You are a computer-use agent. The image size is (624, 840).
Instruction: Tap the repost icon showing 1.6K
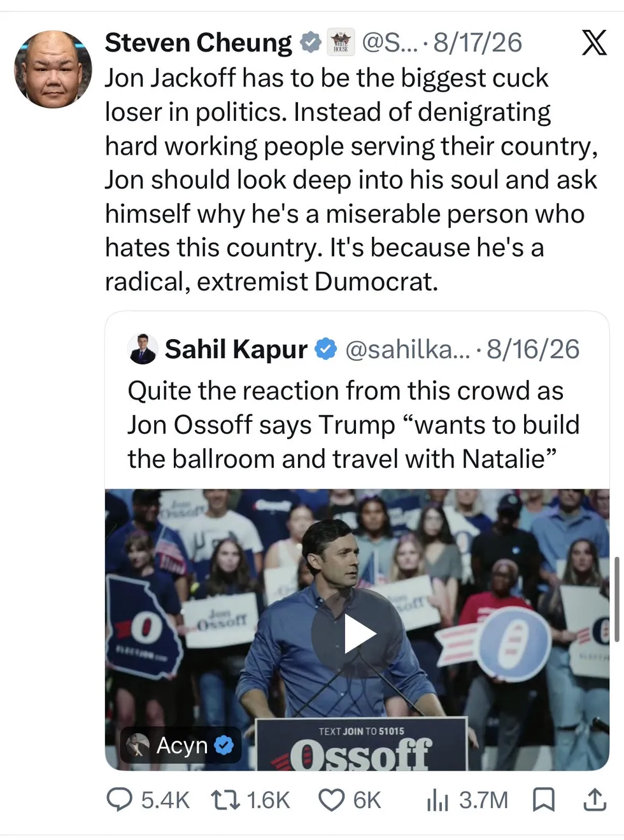pyautogui.click(x=225, y=799)
